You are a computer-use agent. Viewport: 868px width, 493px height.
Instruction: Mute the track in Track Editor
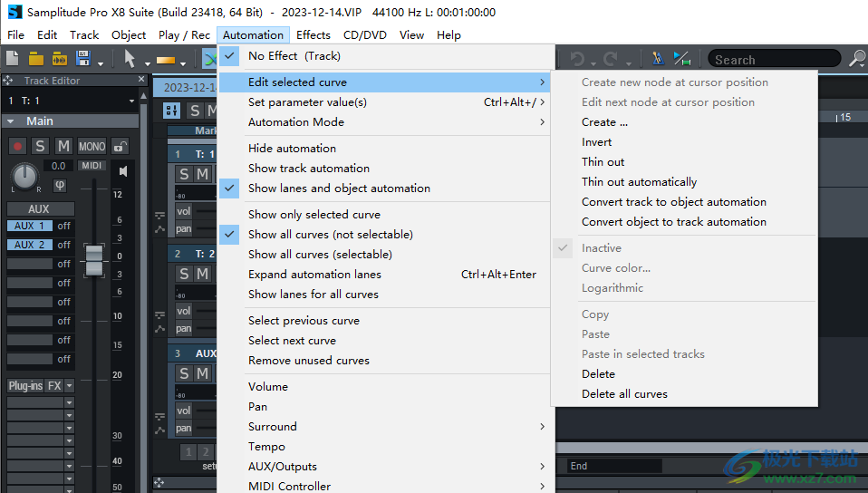(x=63, y=146)
